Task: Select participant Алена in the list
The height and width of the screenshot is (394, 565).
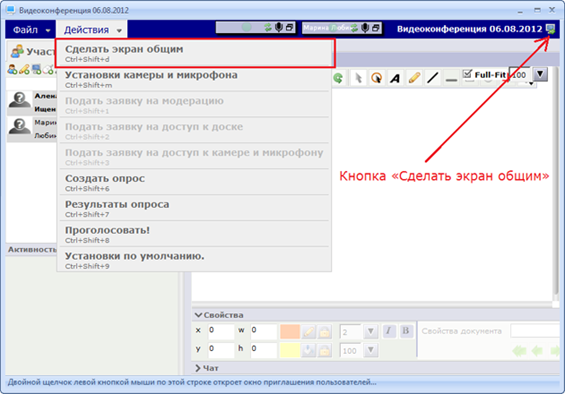Action: click(x=32, y=103)
